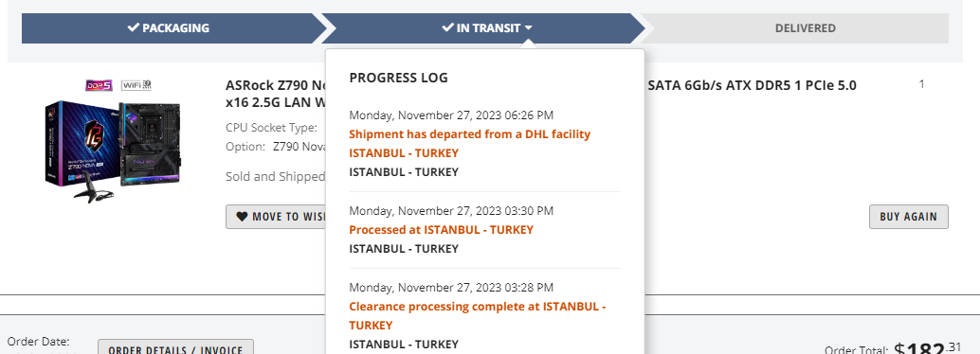Click the Move to Wishlist button
The height and width of the screenshot is (354, 980).
(276, 217)
